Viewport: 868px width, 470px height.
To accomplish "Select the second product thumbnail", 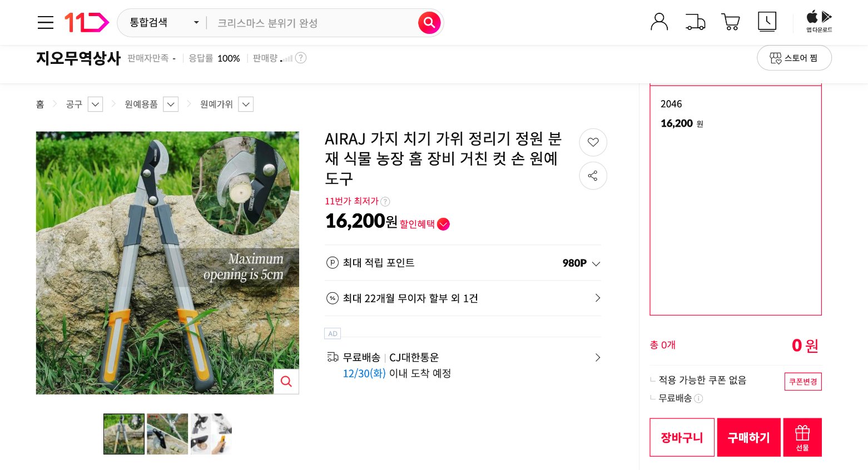I will click(167, 434).
